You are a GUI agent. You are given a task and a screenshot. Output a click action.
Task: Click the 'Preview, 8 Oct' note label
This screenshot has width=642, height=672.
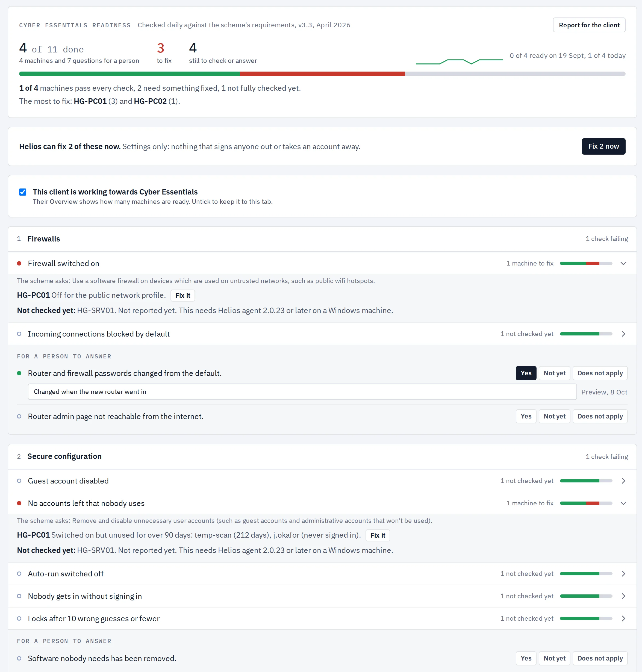(604, 392)
